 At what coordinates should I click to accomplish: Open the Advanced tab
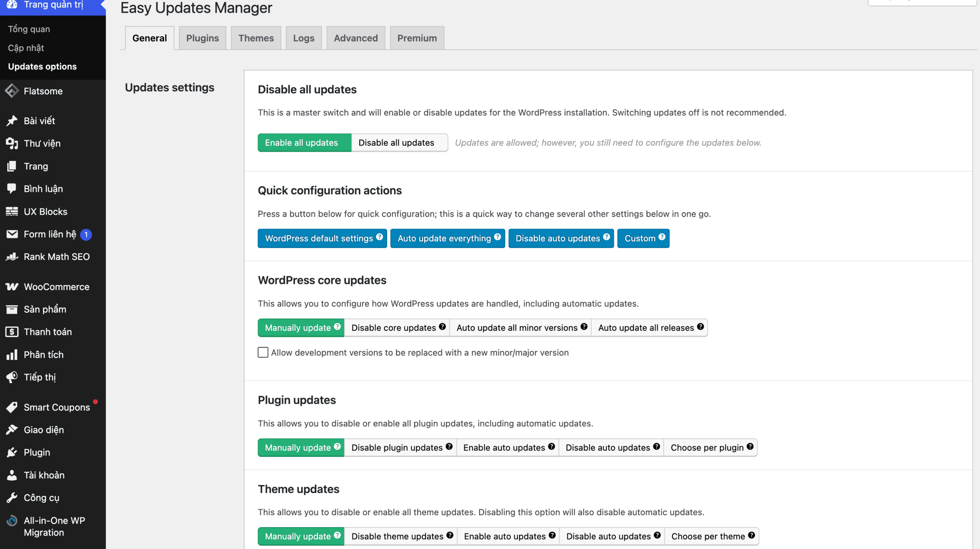356,38
